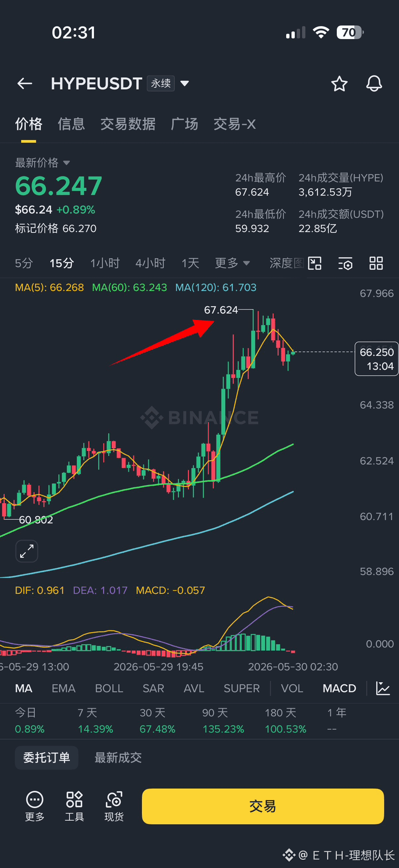Screen dimensions: 399x868
Task: Expand chart to fullscreen
Action: (27, 551)
